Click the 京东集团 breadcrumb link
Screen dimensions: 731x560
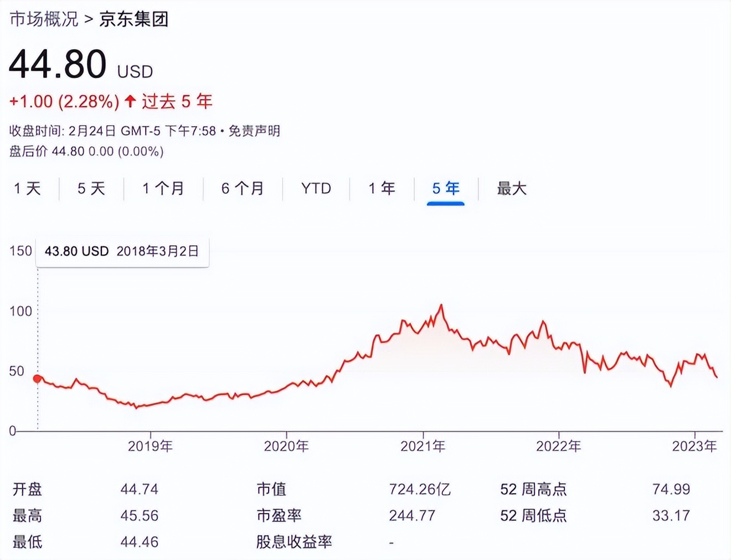(x=134, y=18)
